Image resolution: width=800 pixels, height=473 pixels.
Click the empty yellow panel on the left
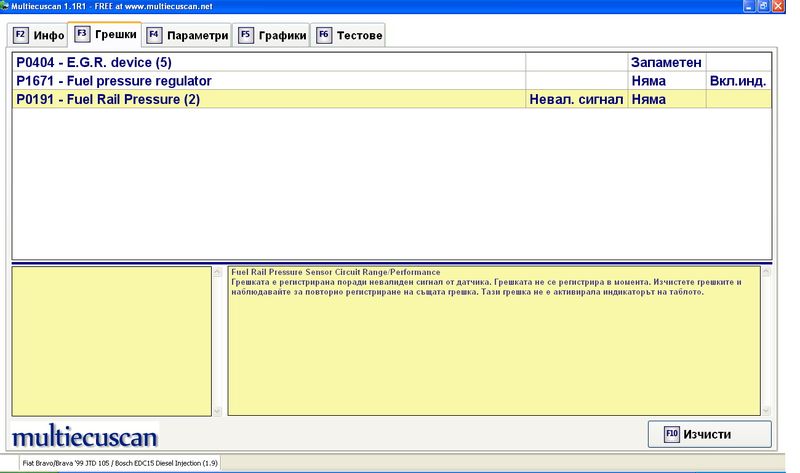point(112,341)
